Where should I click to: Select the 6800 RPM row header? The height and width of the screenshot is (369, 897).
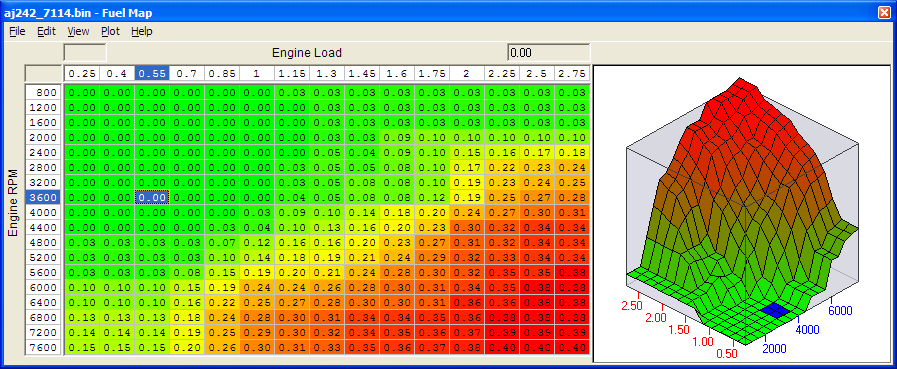click(x=44, y=318)
